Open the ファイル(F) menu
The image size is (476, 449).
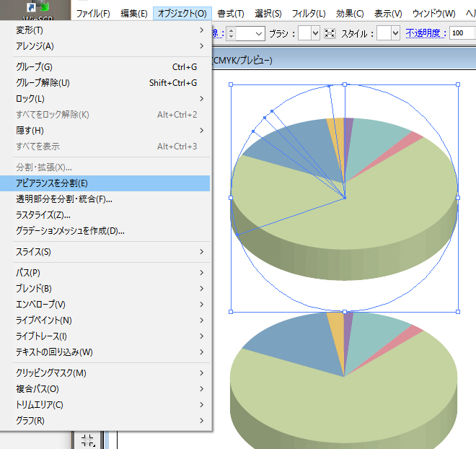coord(93,13)
